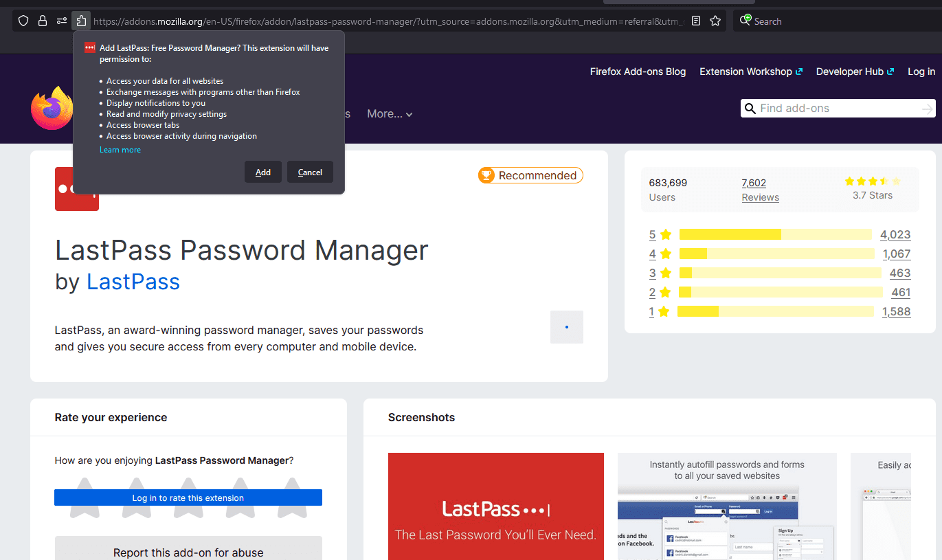The image size is (942, 560).
Task: Click the 1-star rating bar
Action: click(776, 311)
